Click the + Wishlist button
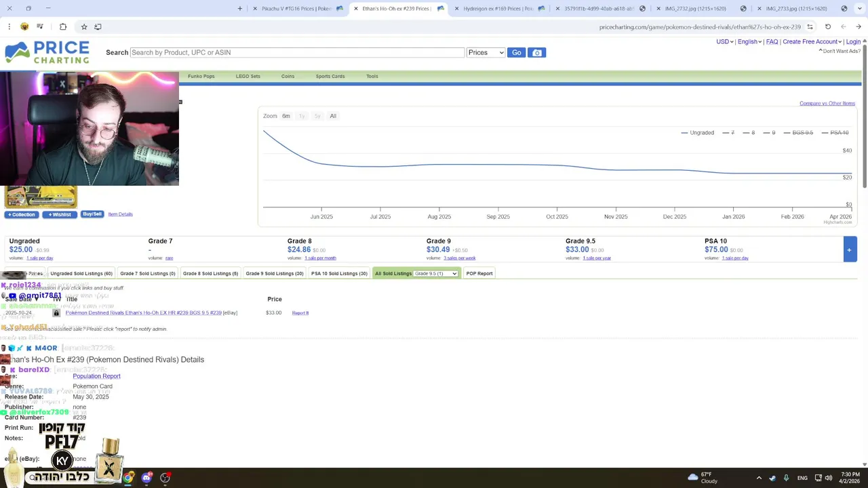This screenshot has height=488, width=868. [59, 214]
